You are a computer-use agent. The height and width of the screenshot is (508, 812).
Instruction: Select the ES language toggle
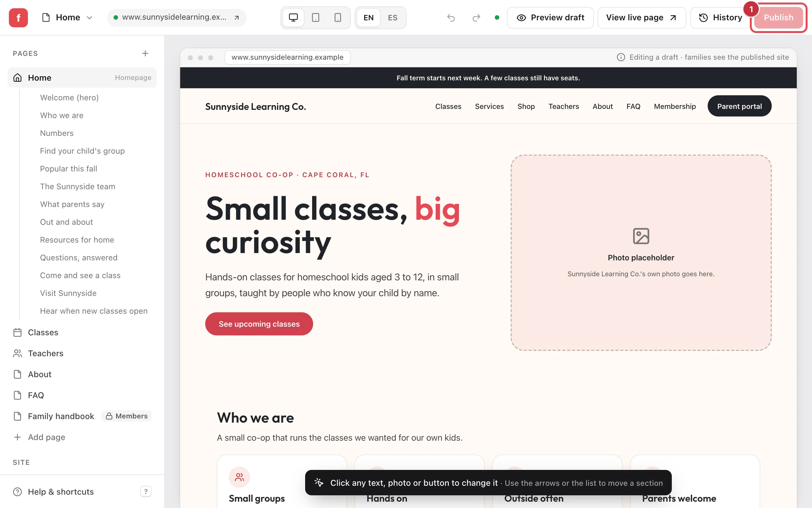coord(393,17)
